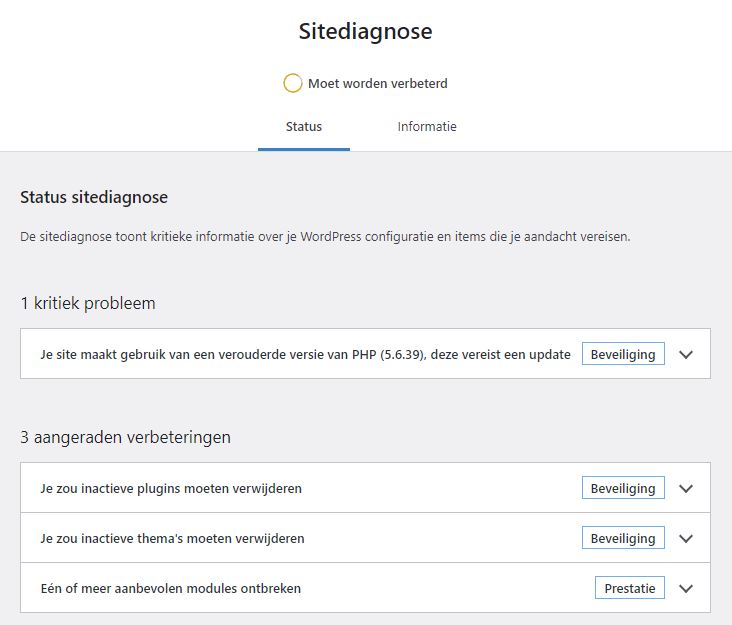The width and height of the screenshot is (732, 625).
Task: Click the 'Status sitediagnose' heading
Action: pyautogui.click(x=94, y=197)
